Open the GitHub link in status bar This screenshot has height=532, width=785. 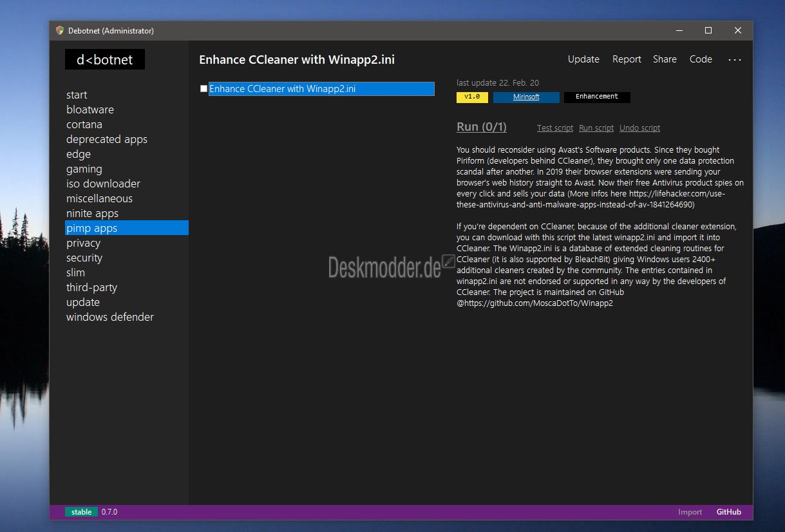(x=729, y=512)
